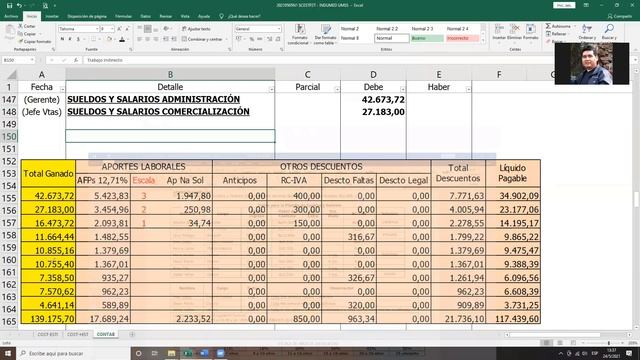Switch to page layout view in status bar
This screenshot has width=640, height=360.
coord(560,343)
